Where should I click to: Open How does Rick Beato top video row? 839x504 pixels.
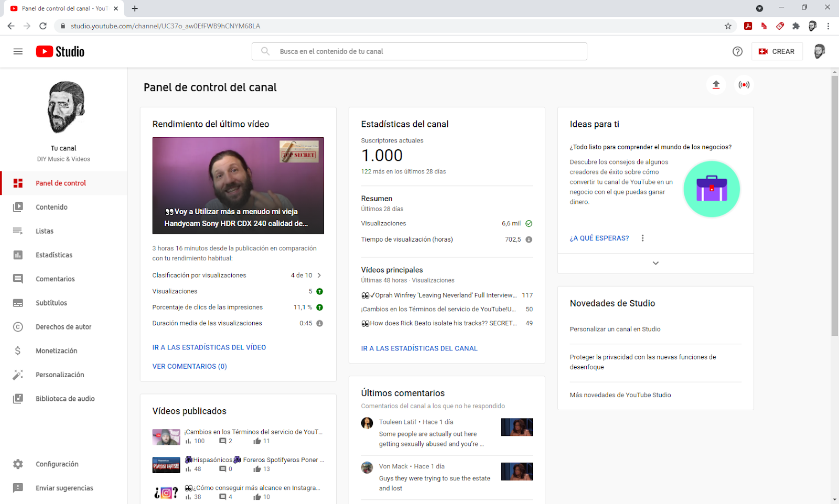point(447,323)
